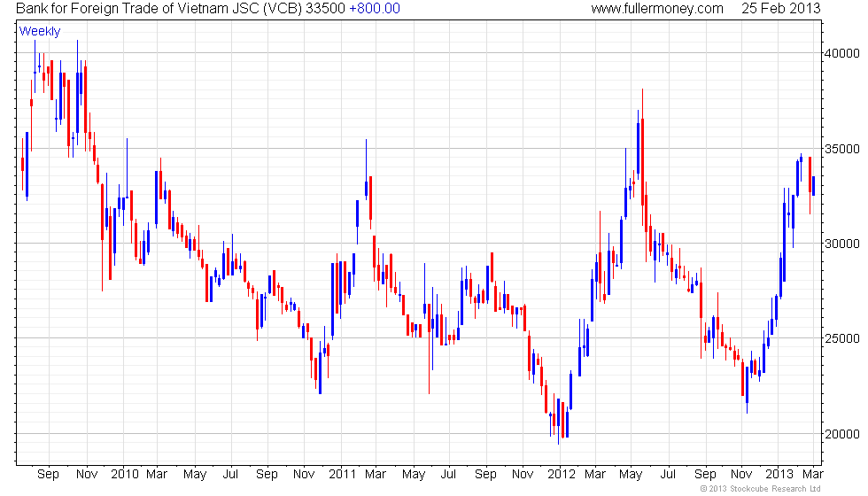Click the '© 2013 Stockcube Research Ltd' copyright text
This screenshot has height=496, width=868.
coord(761,489)
